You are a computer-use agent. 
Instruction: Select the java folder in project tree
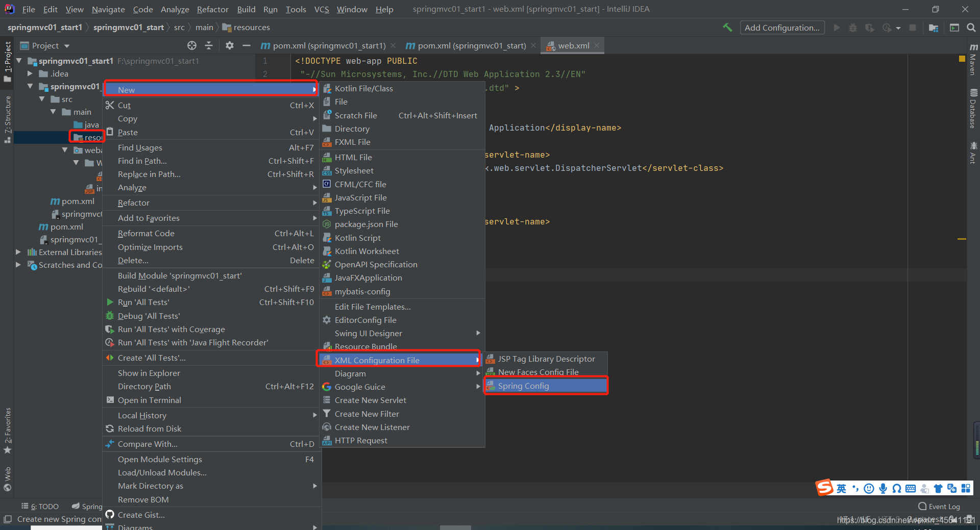86,124
